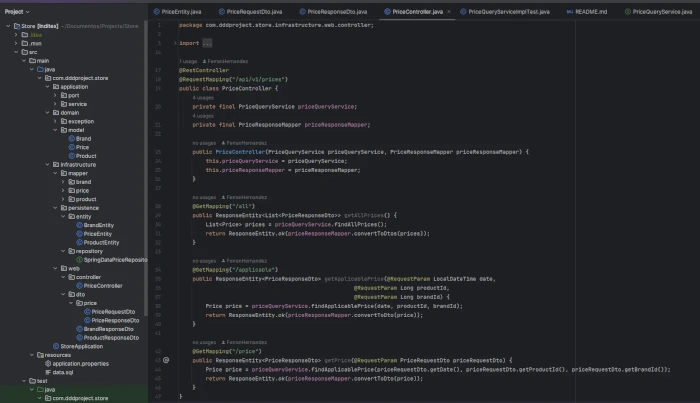Viewport: 700px width, 403px height.
Task: Expand the folded import block
Action: 175,43
